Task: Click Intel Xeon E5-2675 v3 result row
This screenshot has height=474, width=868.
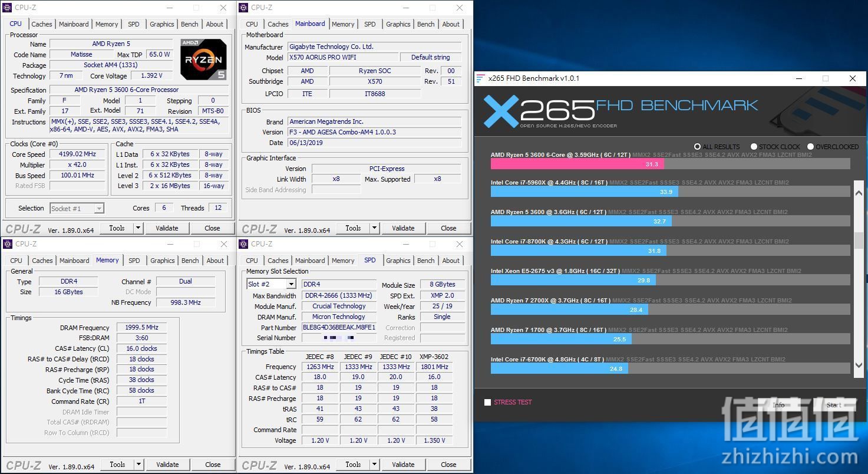Action: click(x=671, y=275)
